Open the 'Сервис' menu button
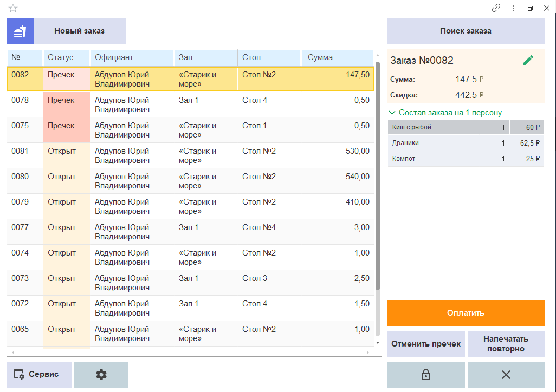 click(39, 375)
